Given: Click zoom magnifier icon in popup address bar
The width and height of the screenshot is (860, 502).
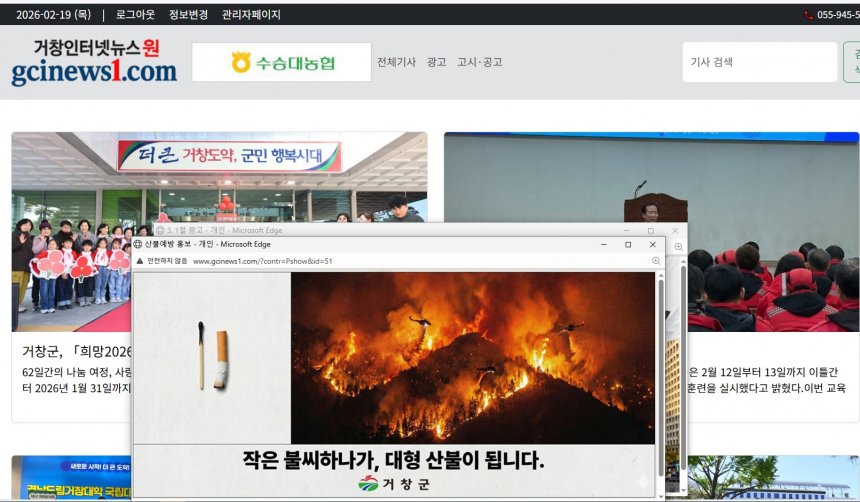Looking at the screenshot, I should 656,261.
